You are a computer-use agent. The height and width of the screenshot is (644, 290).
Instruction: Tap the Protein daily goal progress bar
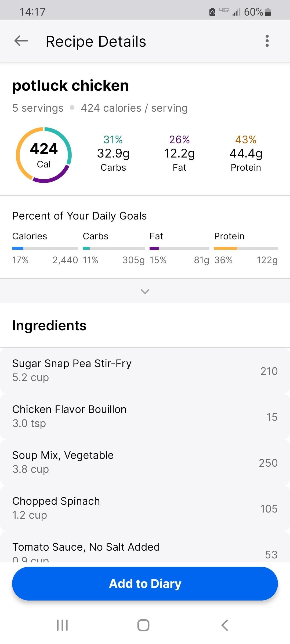246,248
